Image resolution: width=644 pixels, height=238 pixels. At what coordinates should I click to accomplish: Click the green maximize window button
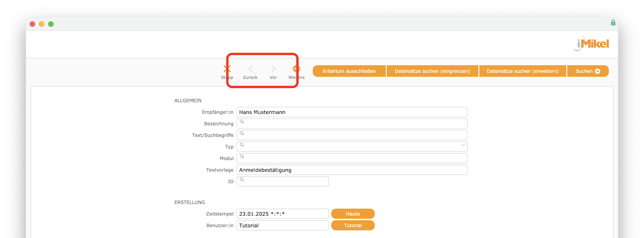tap(51, 24)
